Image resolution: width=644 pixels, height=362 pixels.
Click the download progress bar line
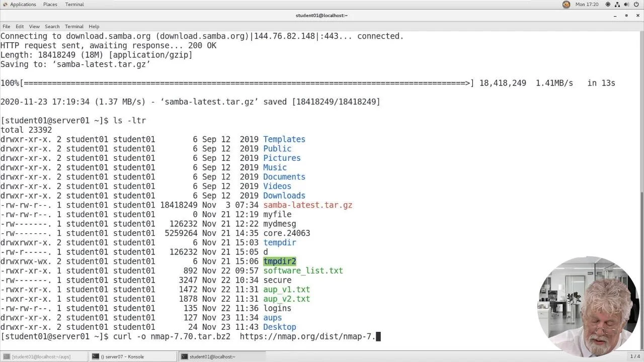coord(307,83)
